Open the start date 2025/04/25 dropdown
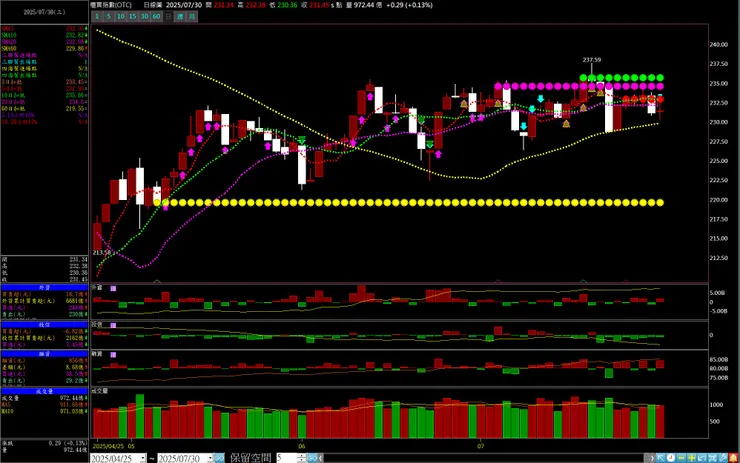 pyautogui.click(x=143, y=458)
